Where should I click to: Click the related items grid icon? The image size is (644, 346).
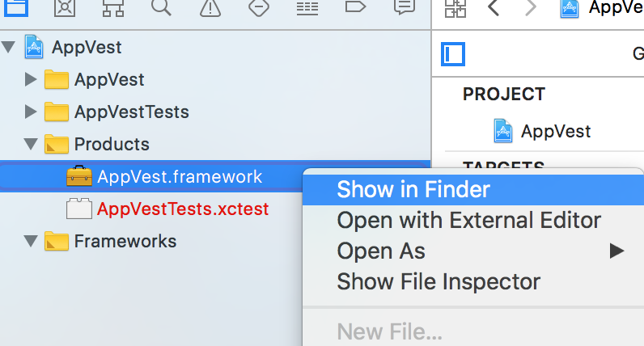click(x=455, y=8)
